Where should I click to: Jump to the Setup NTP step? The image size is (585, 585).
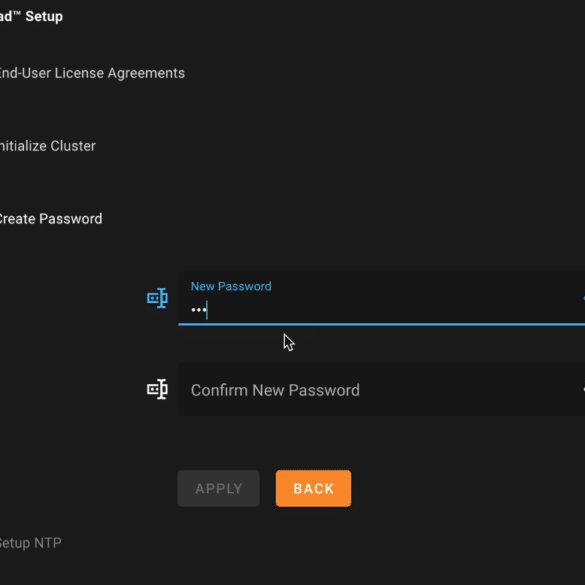(x=30, y=543)
